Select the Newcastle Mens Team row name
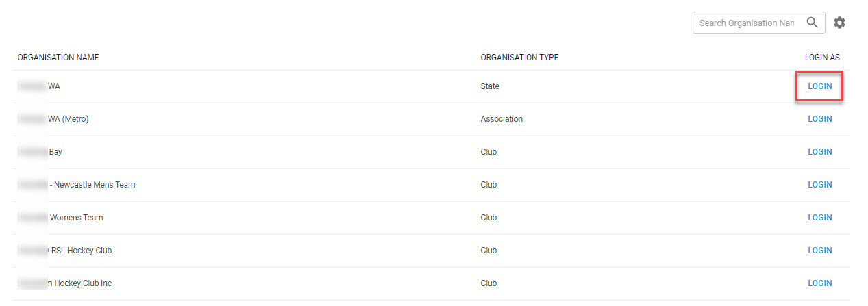Screen dimensions: 868x306 [x=92, y=185]
